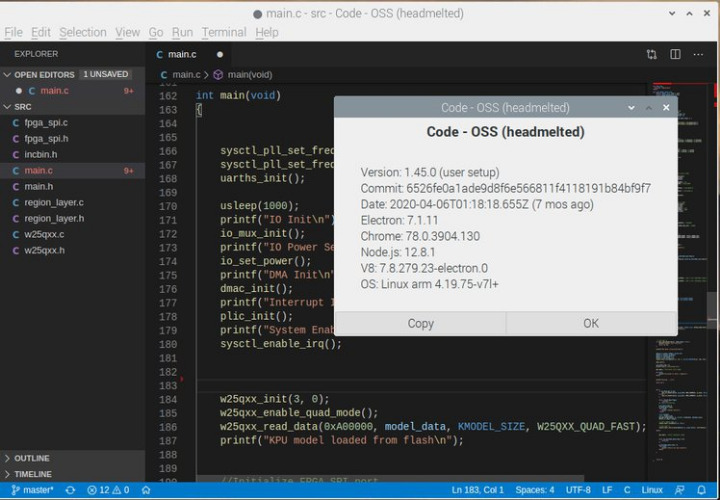
Task: Click OK in the About dialog
Action: 591,323
